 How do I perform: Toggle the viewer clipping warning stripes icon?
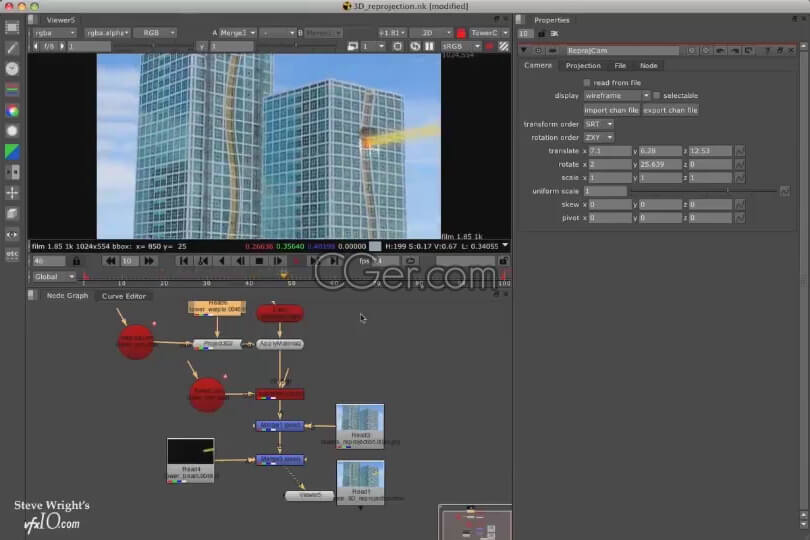(x=503, y=46)
